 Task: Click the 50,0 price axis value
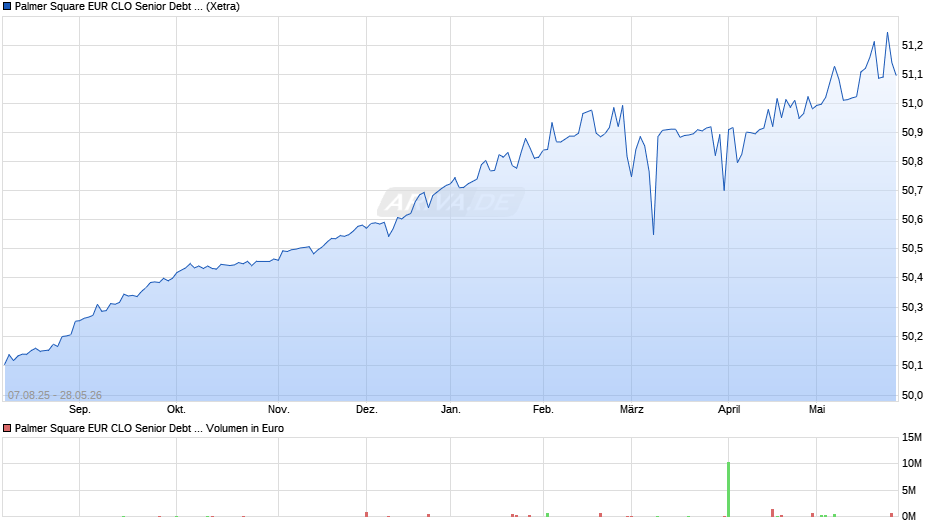click(x=912, y=395)
